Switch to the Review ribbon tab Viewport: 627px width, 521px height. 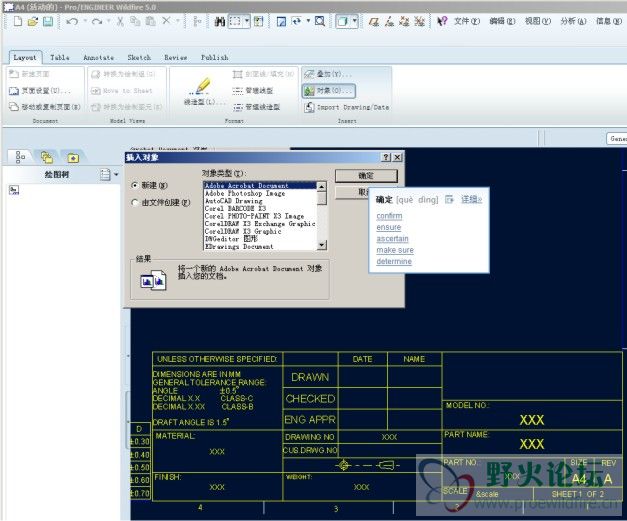pos(176,58)
